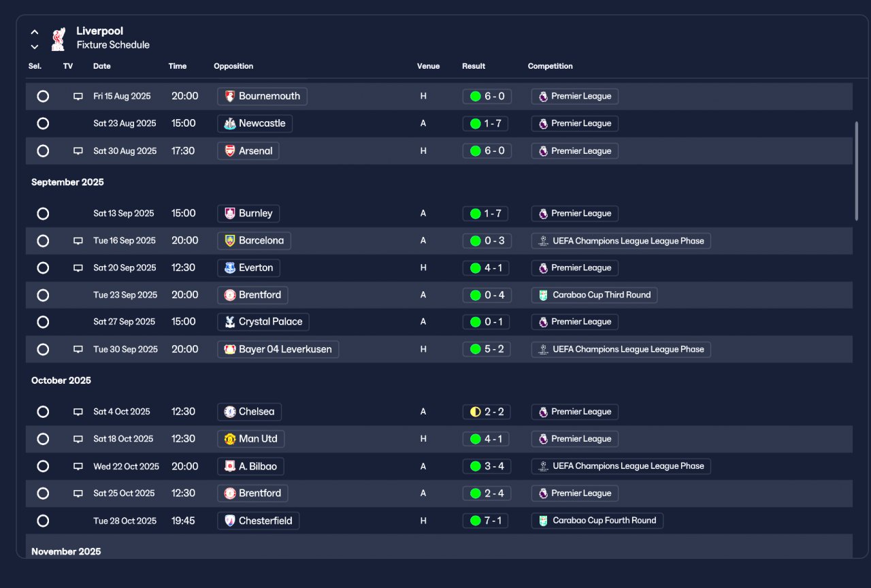The image size is (871, 588).
Task: Sort fixtures by the Date column header
Action: pyautogui.click(x=102, y=66)
